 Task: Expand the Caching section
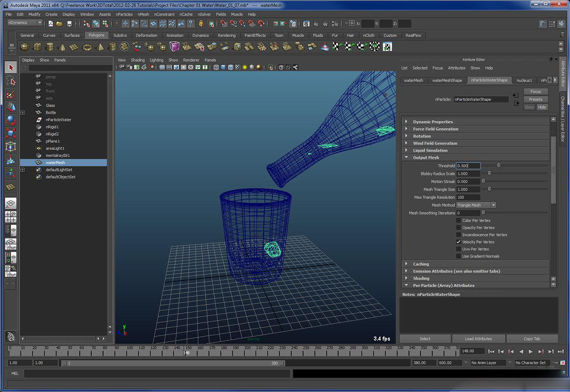pyautogui.click(x=475, y=264)
